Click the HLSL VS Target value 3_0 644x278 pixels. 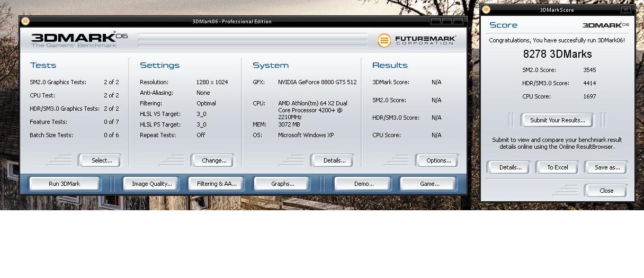(201, 114)
